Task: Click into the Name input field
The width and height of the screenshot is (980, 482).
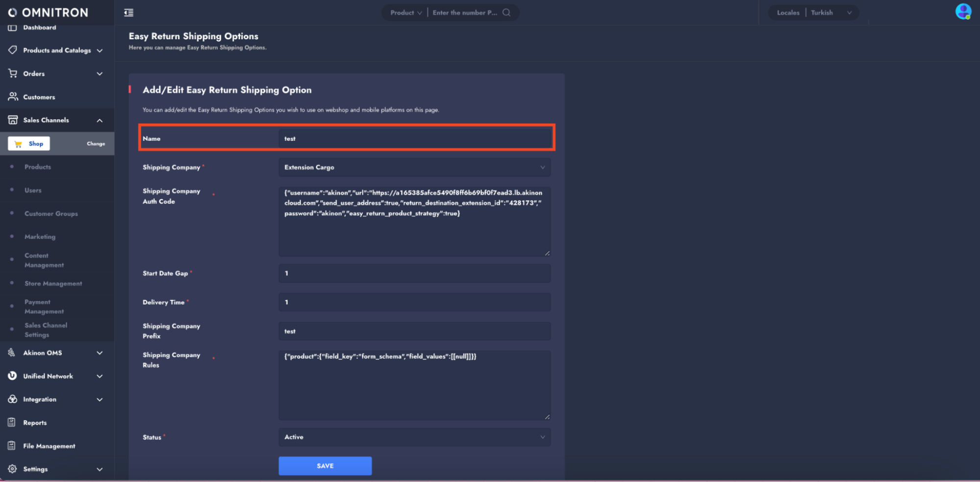Action: point(414,139)
